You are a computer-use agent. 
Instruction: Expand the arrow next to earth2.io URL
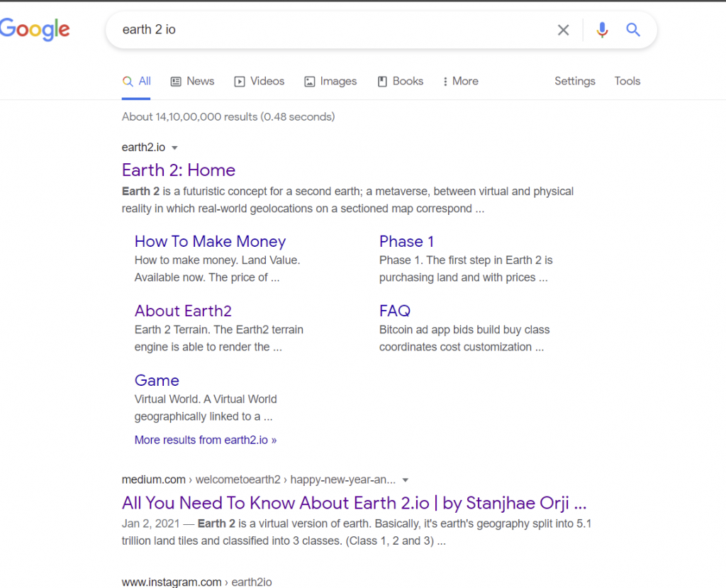pos(174,148)
